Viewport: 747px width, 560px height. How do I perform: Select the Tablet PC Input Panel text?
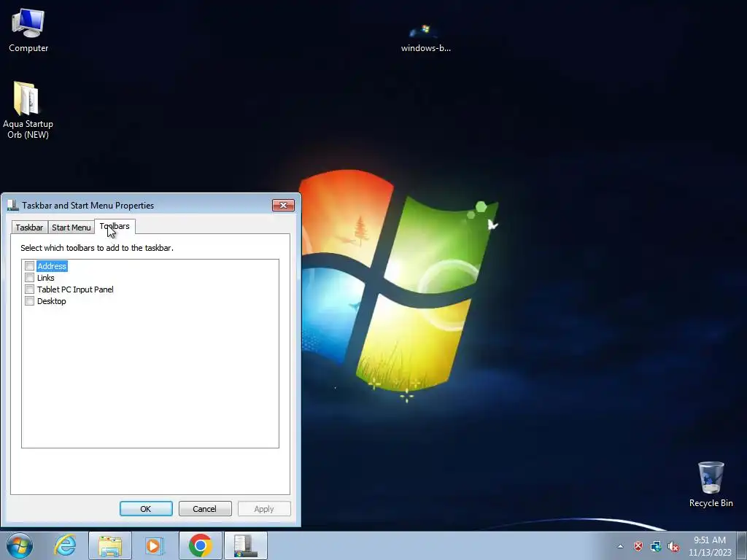click(x=75, y=289)
